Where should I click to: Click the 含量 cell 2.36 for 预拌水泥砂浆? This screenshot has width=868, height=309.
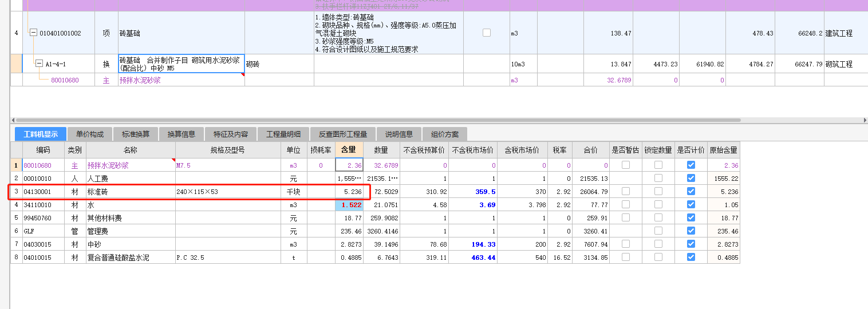349,165
